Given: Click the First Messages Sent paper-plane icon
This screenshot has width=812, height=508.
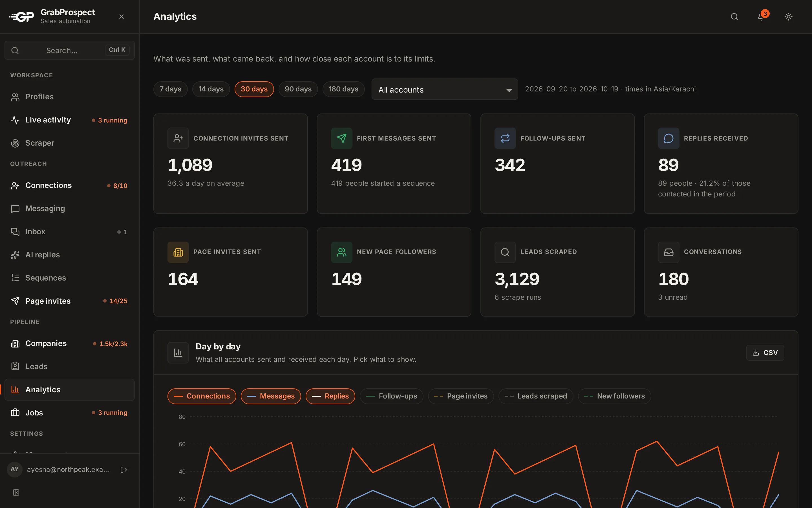Looking at the screenshot, I should [342, 138].
